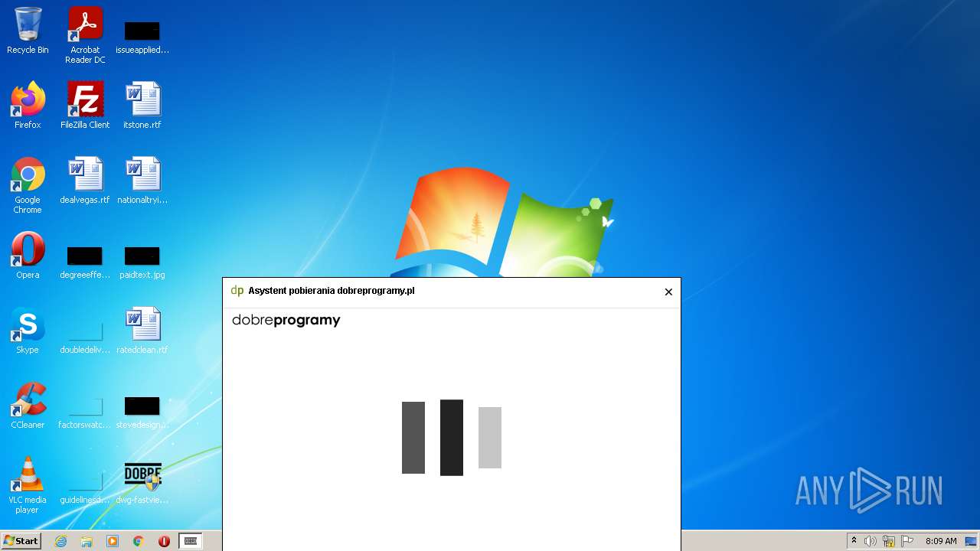The image size is (980, 551).
Task: Select the issueapplied file on the desktop
Action: pos(142,37)
